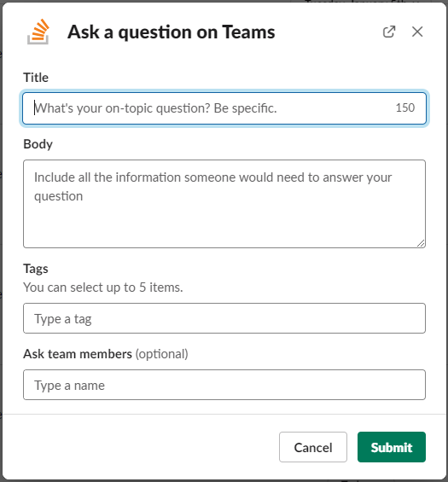Click the Stack Overflow logo icon

(x=38, y=32)
